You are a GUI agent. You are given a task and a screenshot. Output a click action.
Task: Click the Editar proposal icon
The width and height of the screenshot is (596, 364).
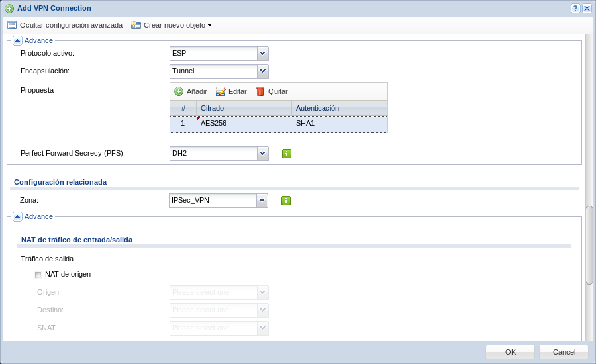tap(221, 91)
